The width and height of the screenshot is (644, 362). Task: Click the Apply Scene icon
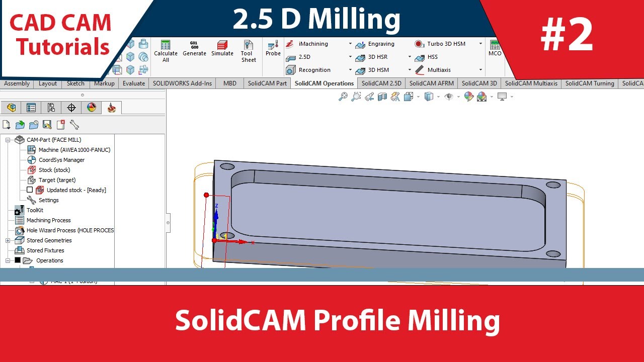[482, 97]
